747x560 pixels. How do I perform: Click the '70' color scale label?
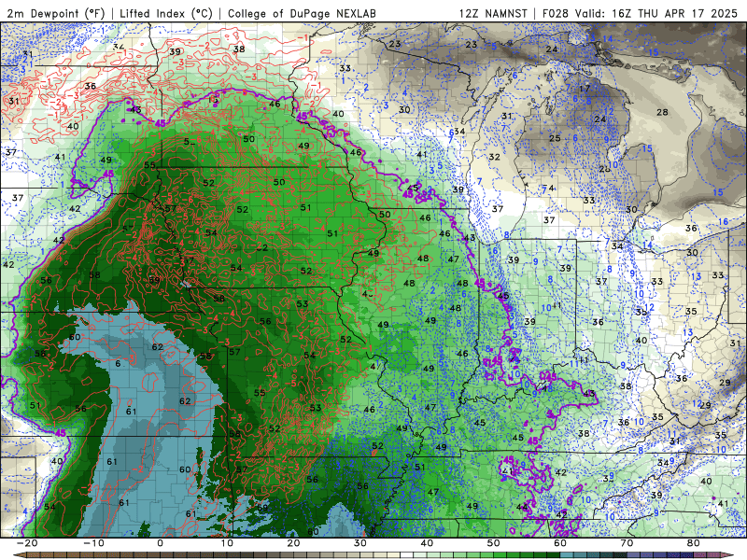click(627, 543)
